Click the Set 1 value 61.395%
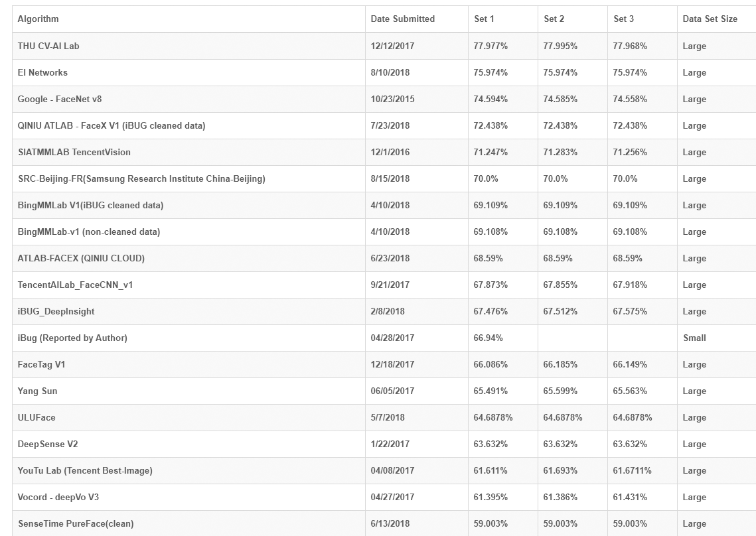The width and height of the screenshot is (756, 536). click(x=491, y=496)
